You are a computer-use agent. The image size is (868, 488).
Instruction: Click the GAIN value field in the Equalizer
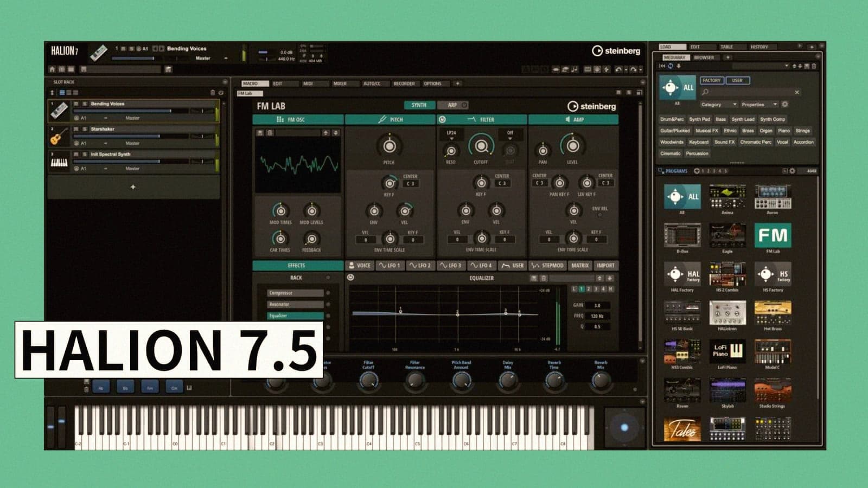click(597, 305)
